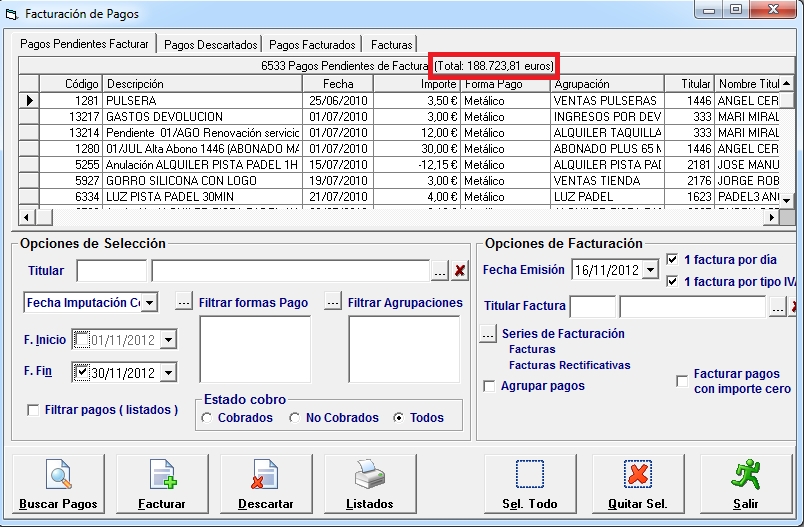The height and width of the screenshot is (528, 806).
Task: Toggle 1 factura por tipo IVA checkbox
Action: coord(672,281)
